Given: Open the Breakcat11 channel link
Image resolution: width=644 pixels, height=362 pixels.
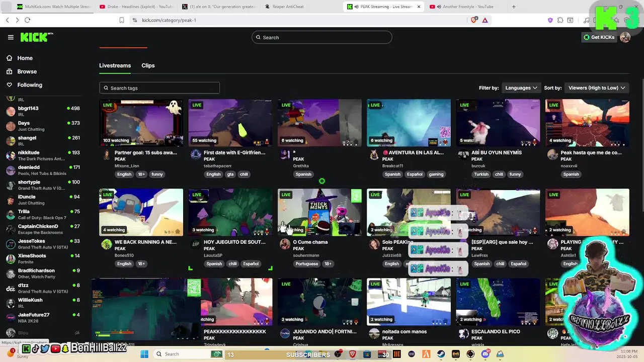Looking at the screenshot, I should [392, 166].
